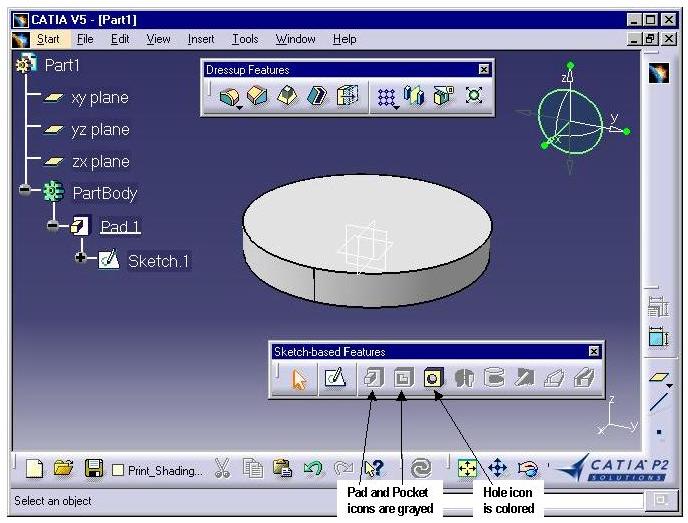
Task: Open the File menu
Action: coord(85,39)
